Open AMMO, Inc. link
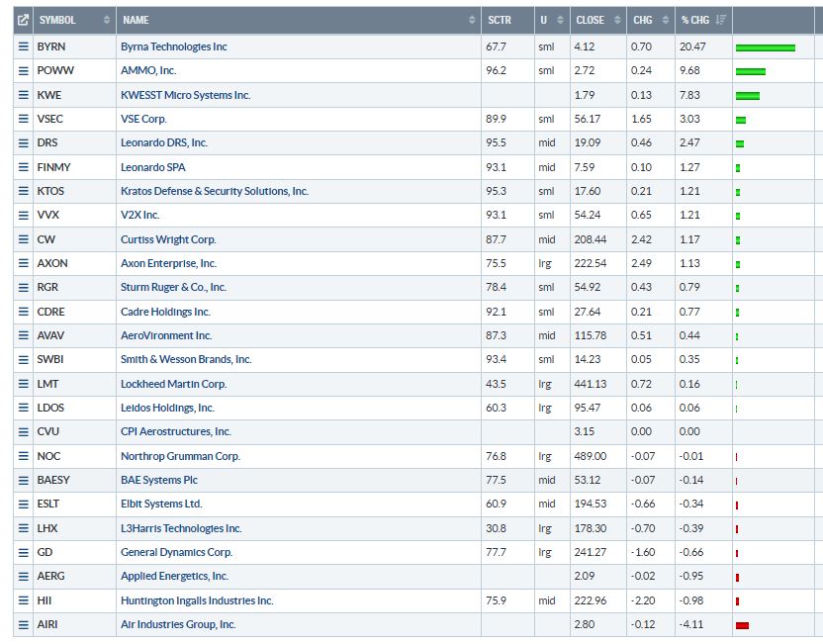Viewport: 823px width, 644px height. tap(148, 71)
